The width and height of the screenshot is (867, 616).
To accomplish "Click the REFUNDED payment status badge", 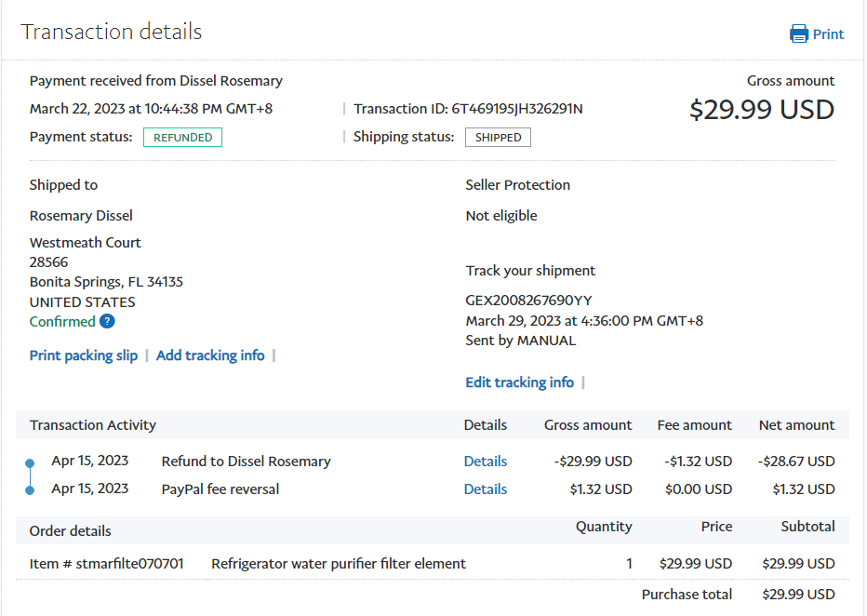I will click(182, 138).
